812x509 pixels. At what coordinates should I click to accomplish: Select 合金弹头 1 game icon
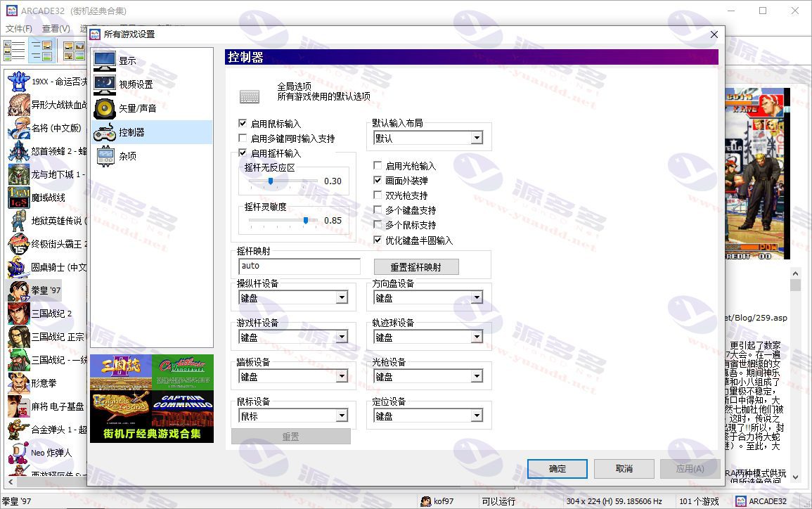[x=19, y=430]
